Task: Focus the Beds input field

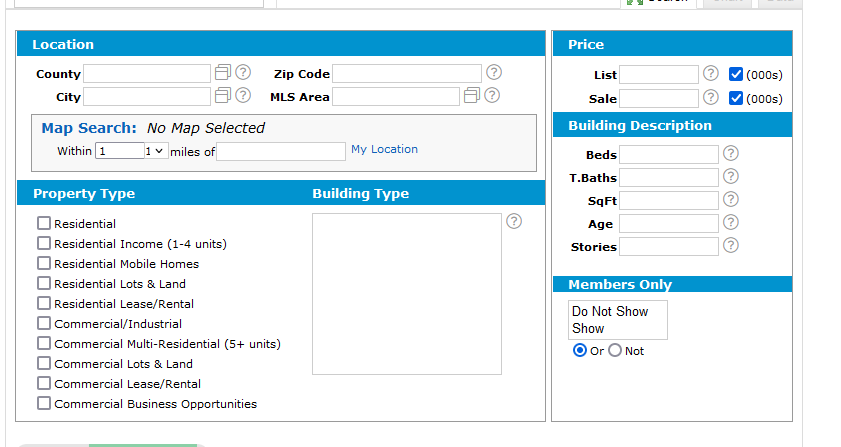Action: (x=669, y=155)
